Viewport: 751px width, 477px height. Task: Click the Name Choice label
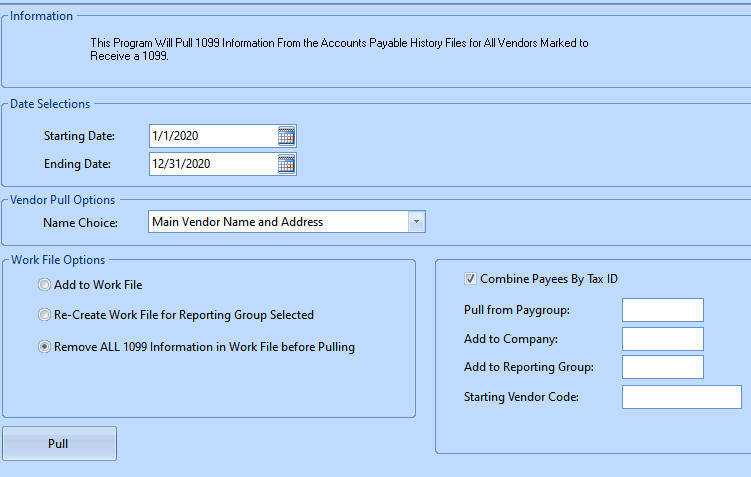click(x=80, y=222)
